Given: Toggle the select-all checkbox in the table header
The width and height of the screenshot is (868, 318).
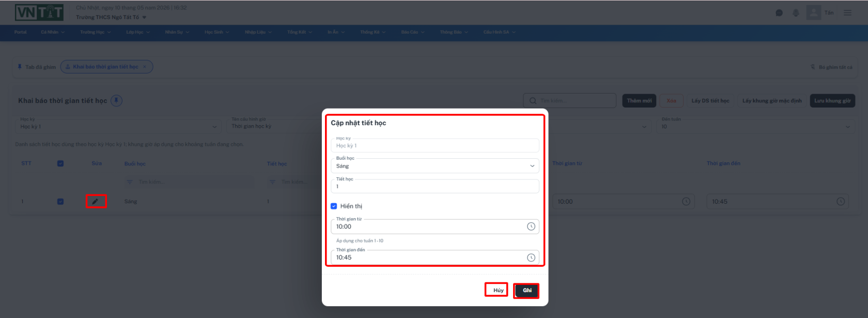Looking at the screenshot, I should click(x=60, y=163).
